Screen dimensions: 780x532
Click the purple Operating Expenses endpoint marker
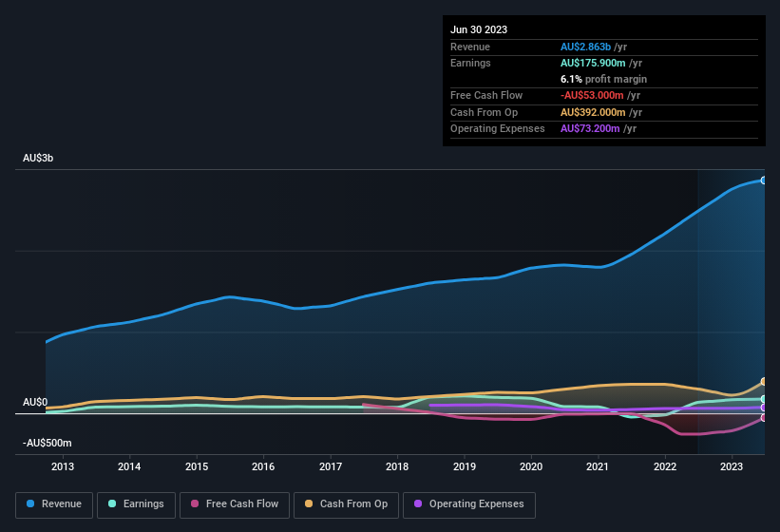tap(764, 408)
